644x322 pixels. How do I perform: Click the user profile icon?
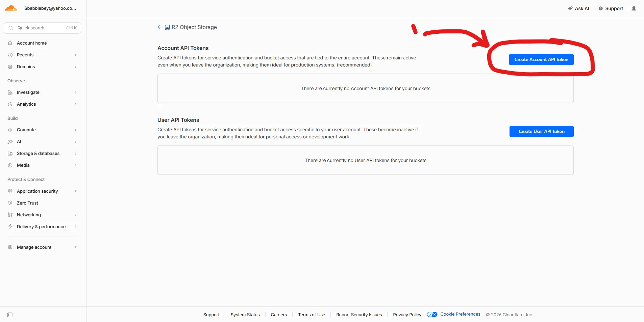634,8
